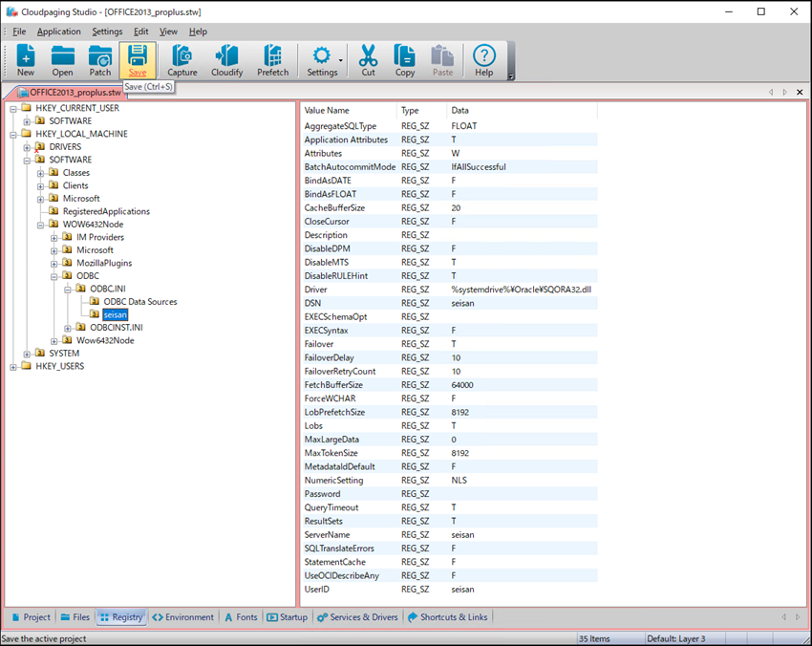Select the Driver registry value row
This screenshot has height=646, width=812.
(316, 290)
